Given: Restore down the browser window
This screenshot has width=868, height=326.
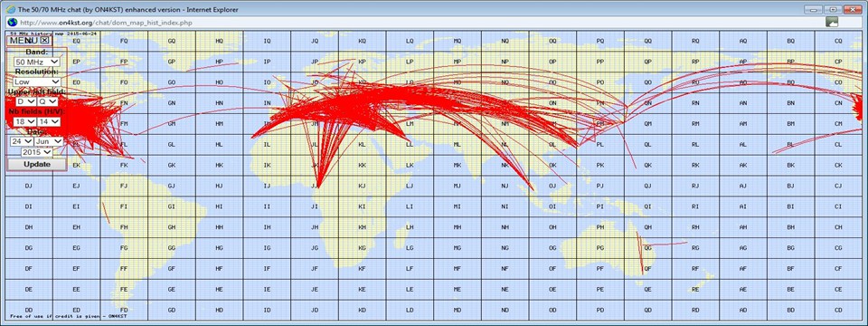Looking at the screenshot, I should click(x=832, y=9).
